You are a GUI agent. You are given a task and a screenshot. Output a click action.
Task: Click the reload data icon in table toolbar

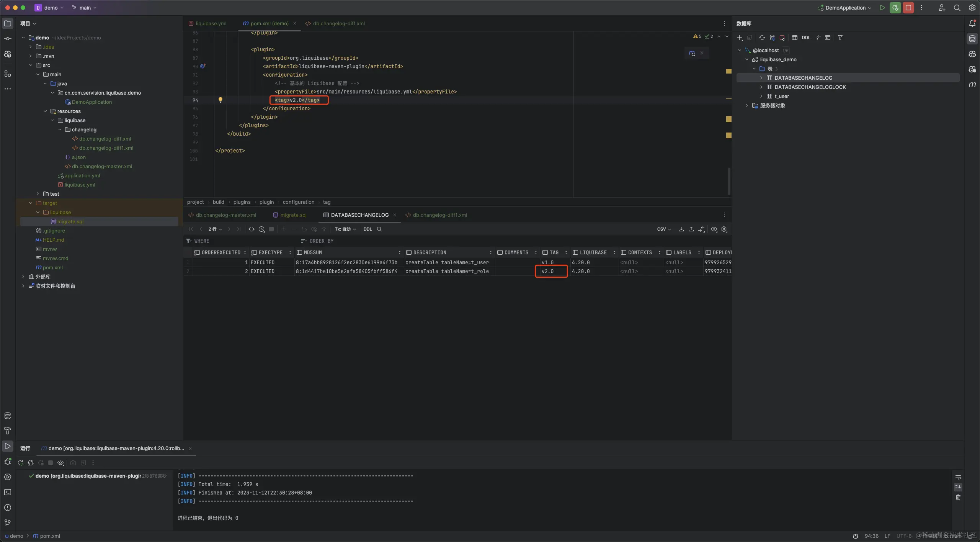tap(251, 229)
